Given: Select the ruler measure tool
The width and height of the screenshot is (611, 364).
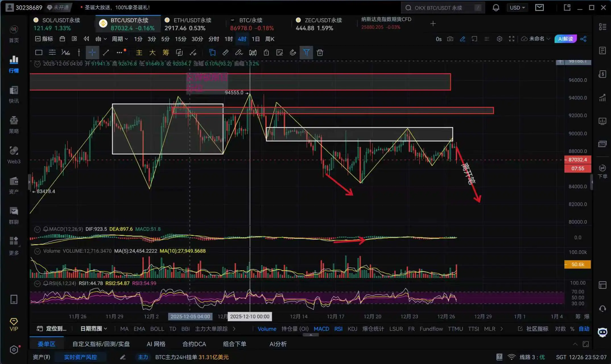Looking at the screenshot, I should click(225, 53).
